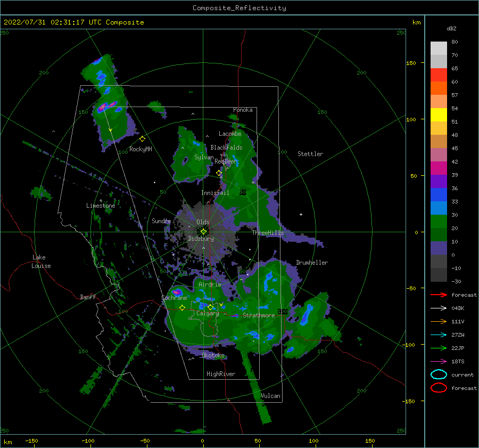The image size is (479, 448).
Task: Click the RockyMH label
Action: (141, 149)
